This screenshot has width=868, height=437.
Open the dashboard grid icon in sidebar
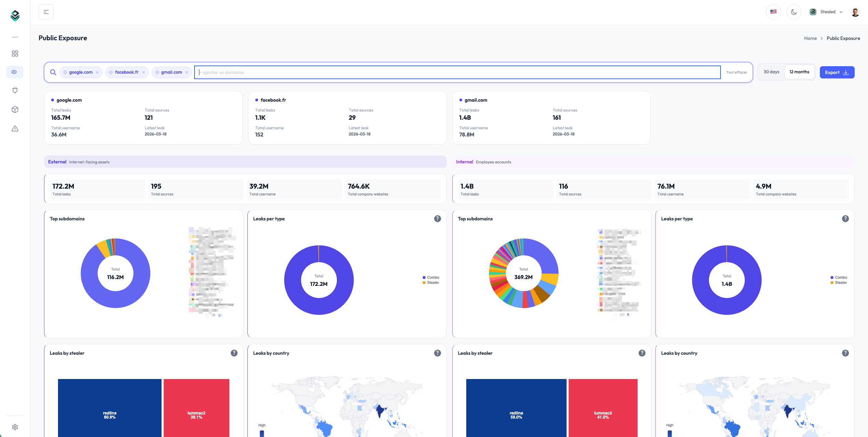coord(15,54)
